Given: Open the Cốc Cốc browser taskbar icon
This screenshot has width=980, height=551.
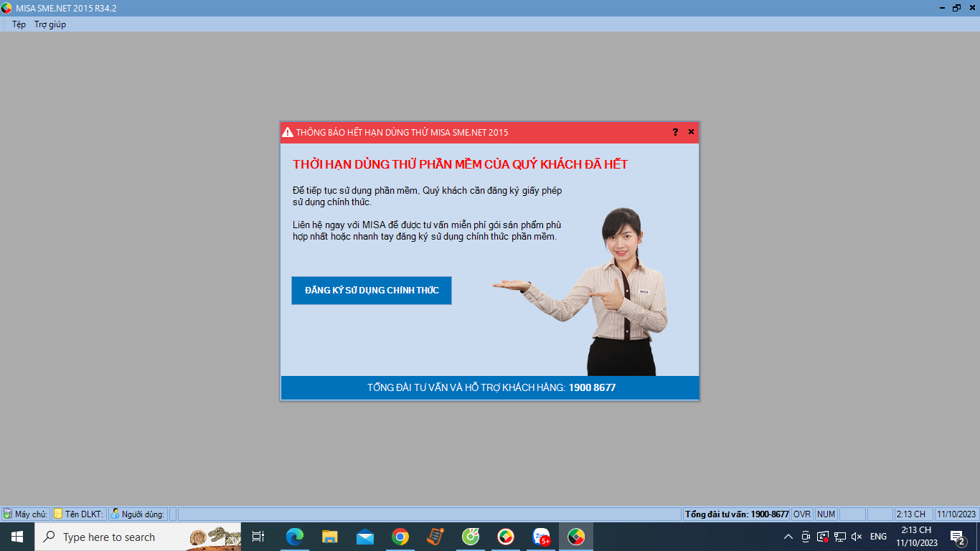Looking at the screenshot, I should (471, 537).
